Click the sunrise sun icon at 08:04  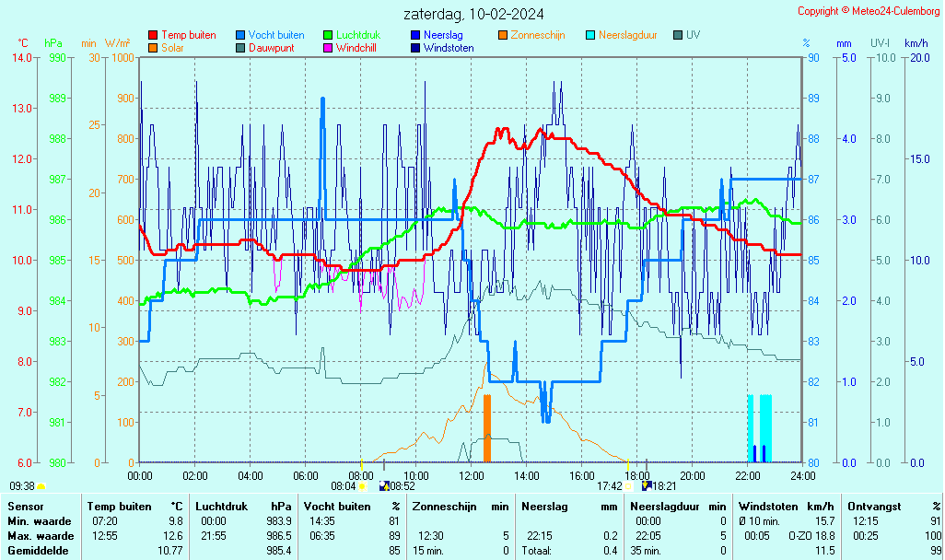tap(362, 485)
